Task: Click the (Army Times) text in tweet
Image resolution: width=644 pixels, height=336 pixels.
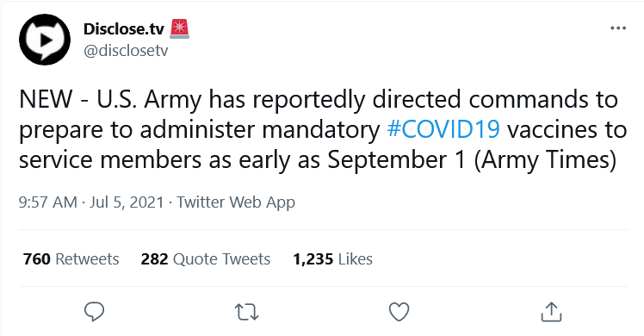Action: 546,159
